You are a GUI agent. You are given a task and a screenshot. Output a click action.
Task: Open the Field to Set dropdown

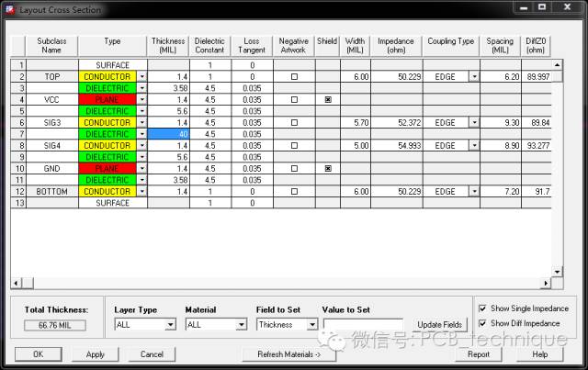312,324
